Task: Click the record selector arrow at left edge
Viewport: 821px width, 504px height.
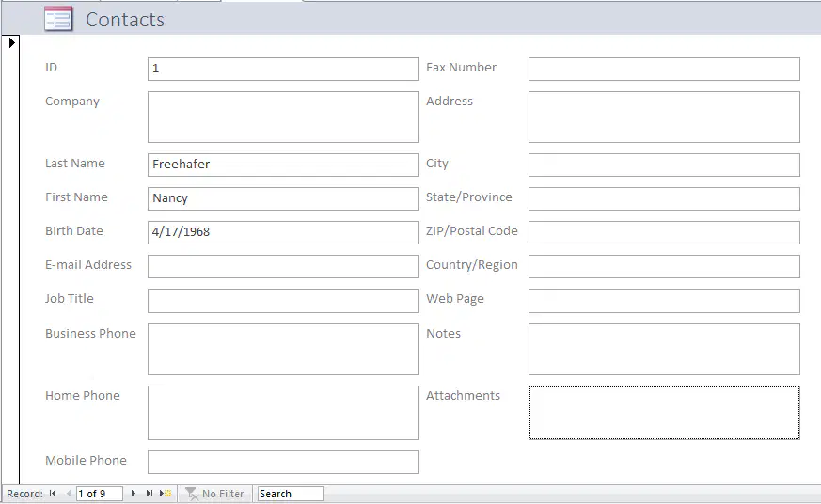Action: [x=11, y=42]
